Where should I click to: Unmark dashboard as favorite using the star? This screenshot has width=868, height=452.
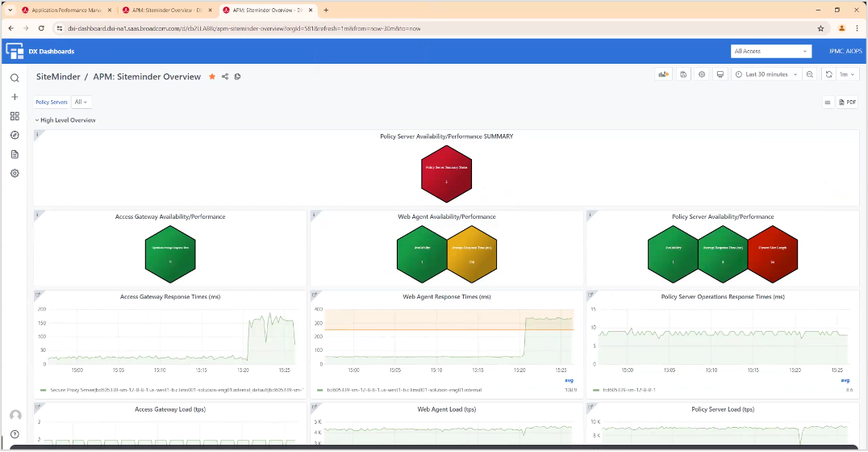point(212,77)
